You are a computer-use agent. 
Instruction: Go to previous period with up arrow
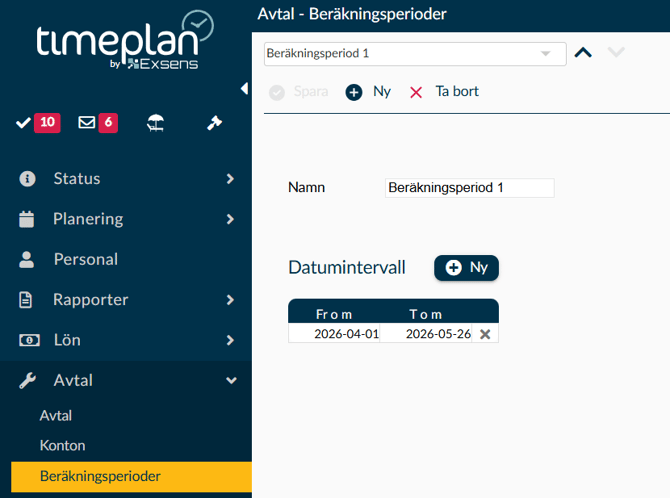pos(583,53)
